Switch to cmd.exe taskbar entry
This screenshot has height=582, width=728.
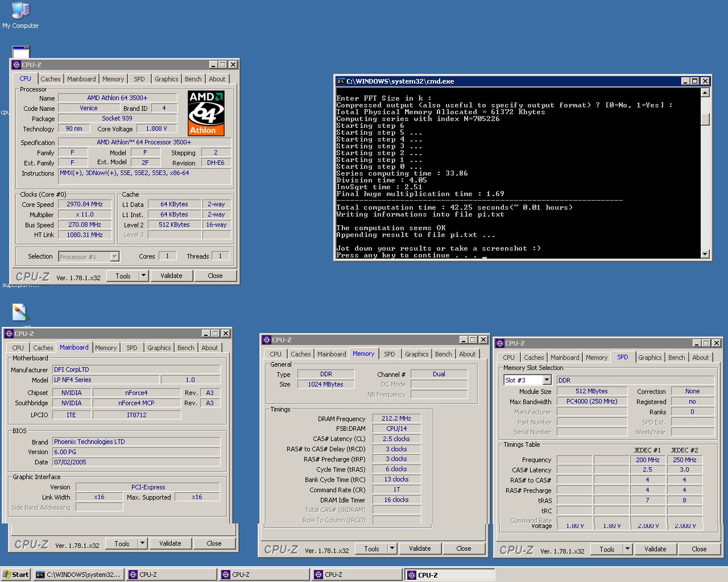coord(78,575)
